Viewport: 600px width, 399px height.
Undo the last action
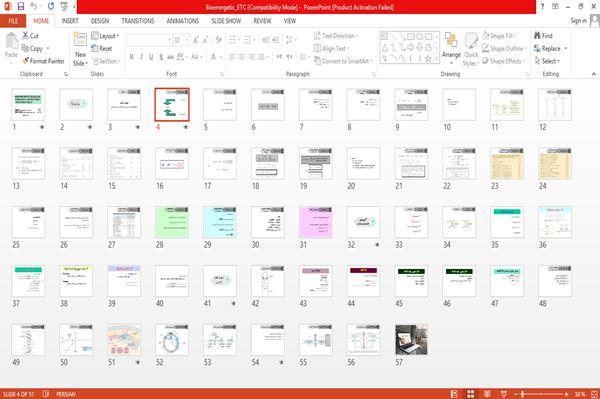(x=34, y=7)
